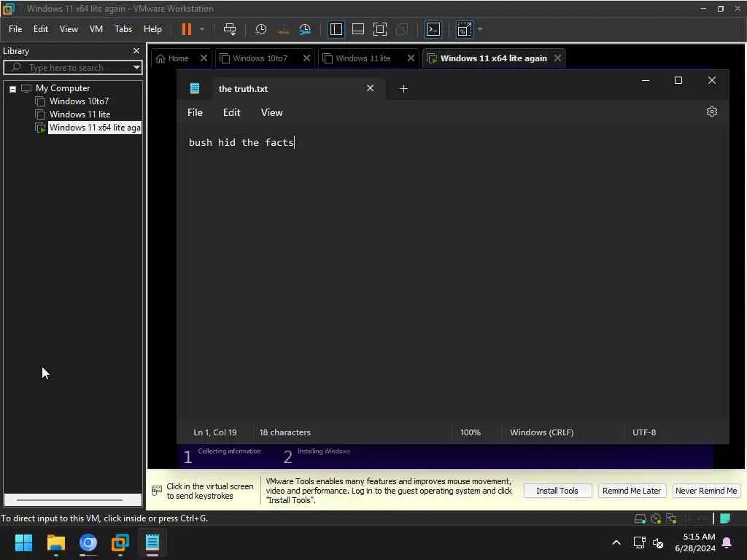This screenshot has width=747, height=560.
Task: Toggle the library sidebar view icon in toolbar
Action: tap(336, 29)
